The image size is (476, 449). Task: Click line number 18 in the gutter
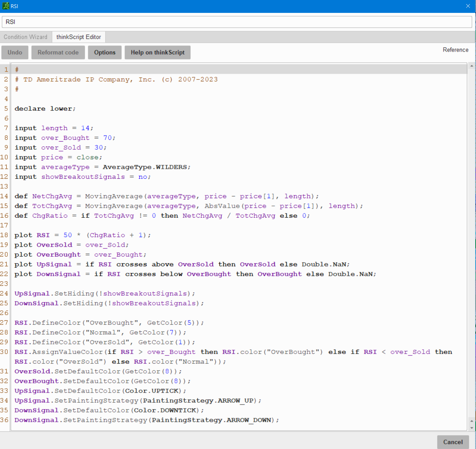[x=4, y=235]
